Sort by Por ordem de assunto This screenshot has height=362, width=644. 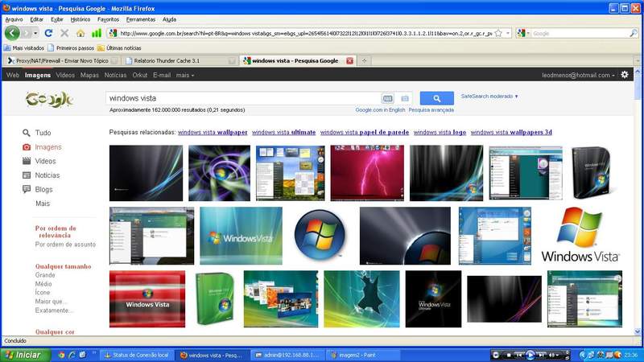coord(65,245)
